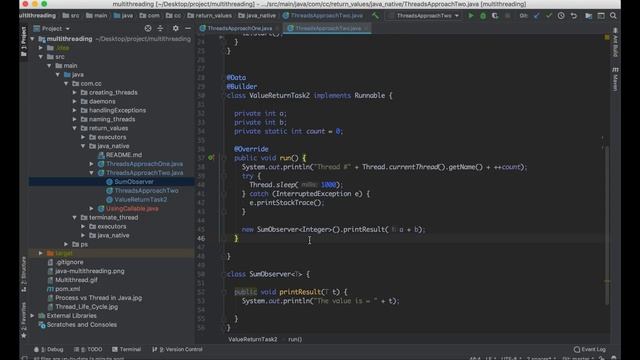Click the Git commit checkmark icon
The height and width of the screenshot is (360, 640).
549,16
